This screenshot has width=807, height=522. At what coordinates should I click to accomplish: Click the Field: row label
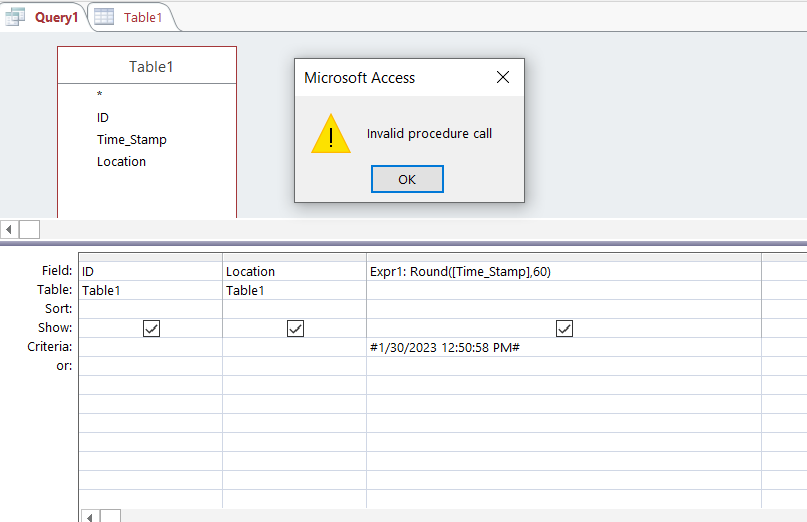click(x=57, y=271)
